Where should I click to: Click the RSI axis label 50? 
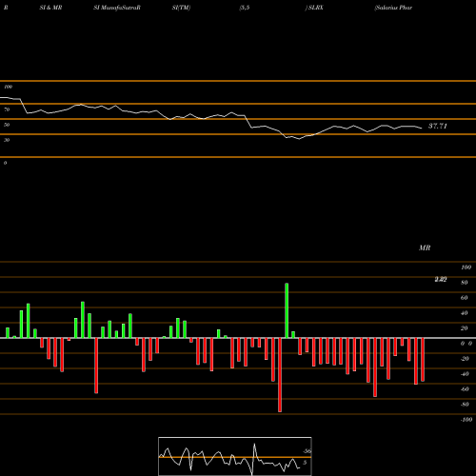click(7, 125)
